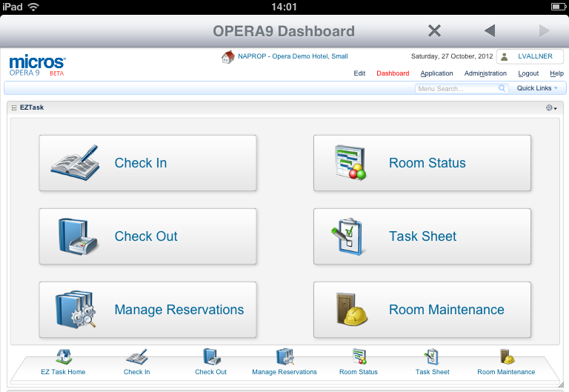Open the Check In tile

click(x=147, y=163)
